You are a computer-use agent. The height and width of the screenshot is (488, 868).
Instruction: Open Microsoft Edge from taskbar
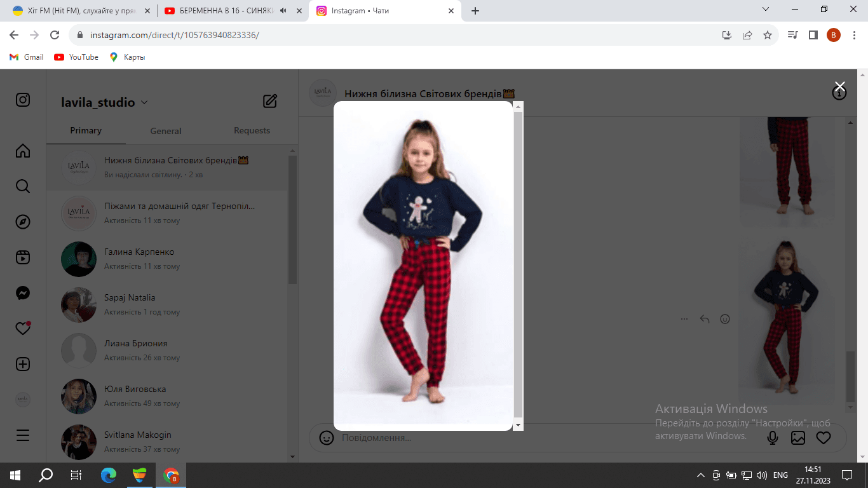pyautogui.click(x=109, y=475)
